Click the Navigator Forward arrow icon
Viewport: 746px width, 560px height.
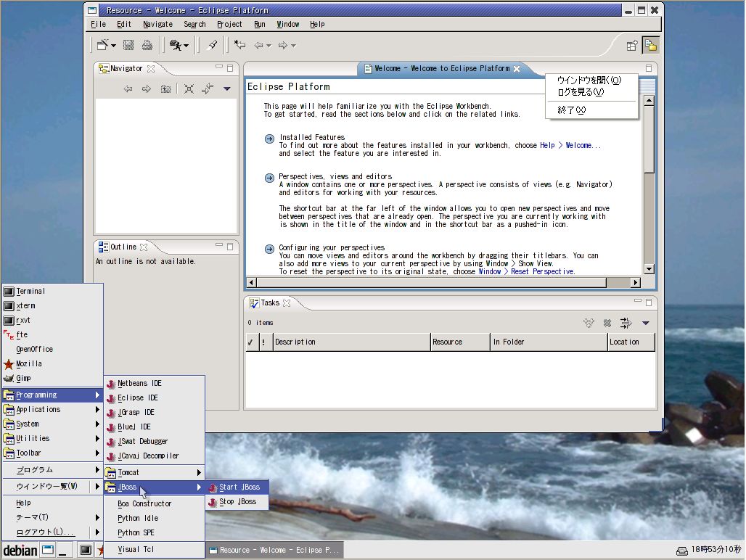(x=147, y=89)
